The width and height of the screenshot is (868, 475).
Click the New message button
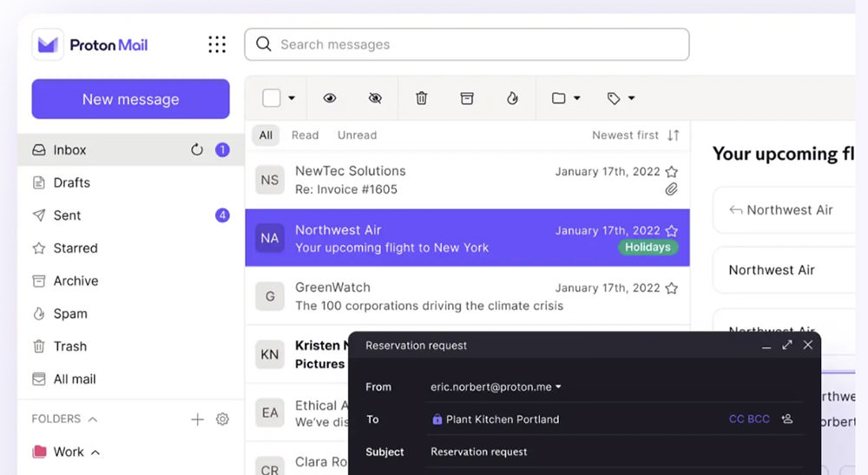point(131,99)
